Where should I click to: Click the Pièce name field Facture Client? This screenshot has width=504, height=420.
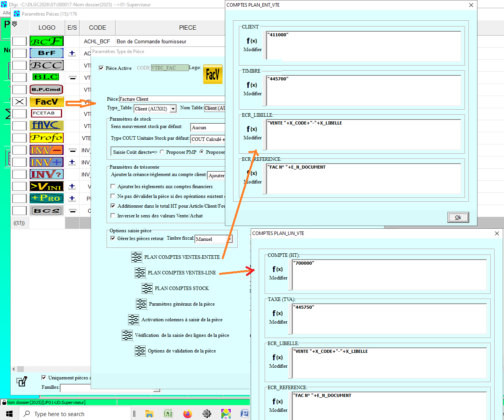172,99
